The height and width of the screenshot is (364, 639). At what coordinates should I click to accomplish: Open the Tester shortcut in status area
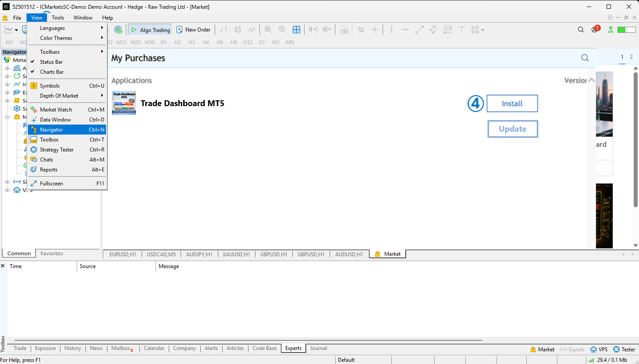pyautogui.click(x=624, y=349)
